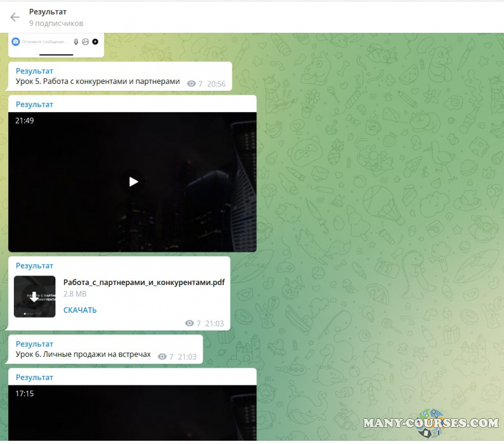
Task: Open the file Работа_с_партнерами_и_конкурентами.pdf by its name
Action: [144, 282]
